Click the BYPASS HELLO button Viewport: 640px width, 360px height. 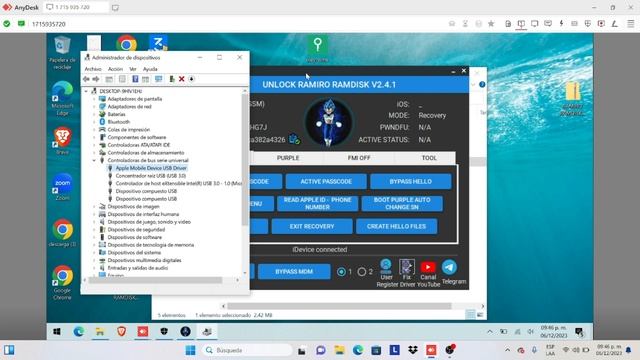411,181
